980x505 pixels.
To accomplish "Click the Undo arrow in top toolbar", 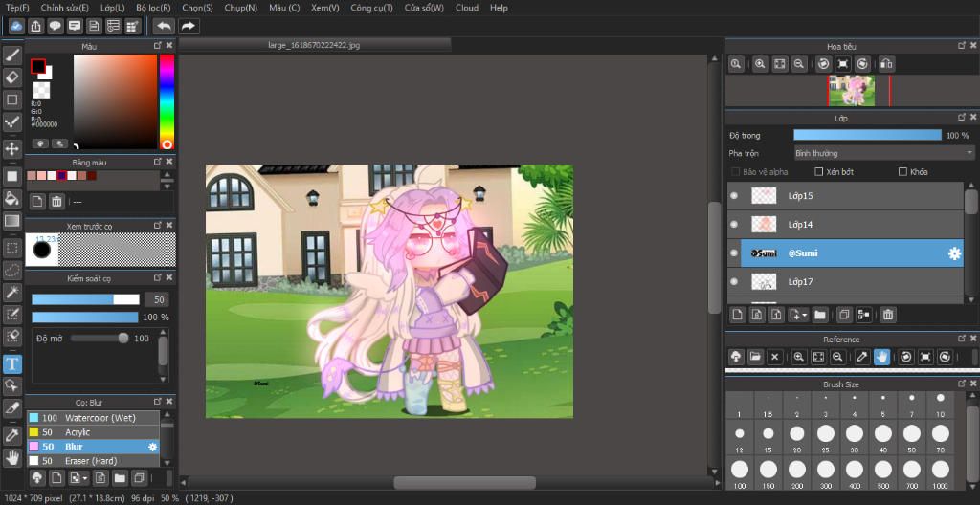I will click(x=164, y=26).
